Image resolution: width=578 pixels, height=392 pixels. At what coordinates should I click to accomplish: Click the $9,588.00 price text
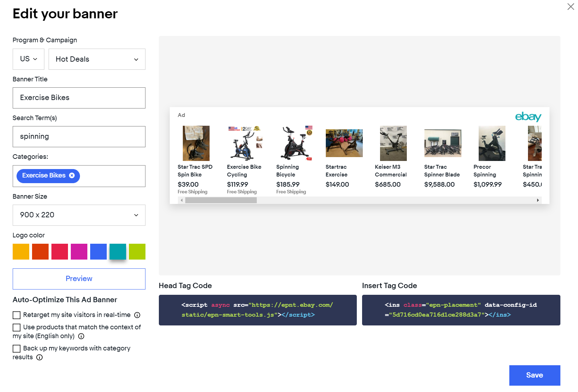point(440,185)
